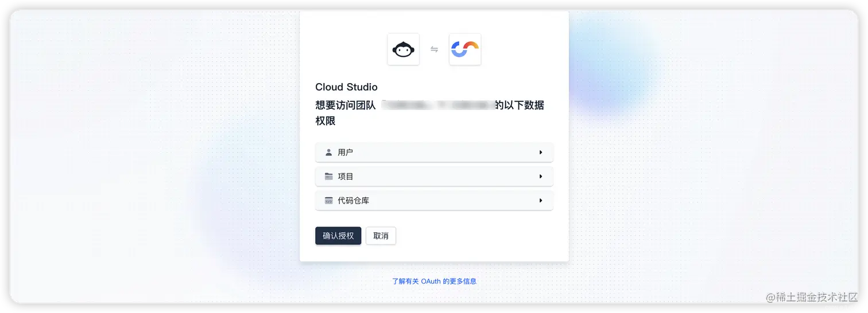868x313 pixels.
Task: Click the project folder icon
Action: coord(328,177)
